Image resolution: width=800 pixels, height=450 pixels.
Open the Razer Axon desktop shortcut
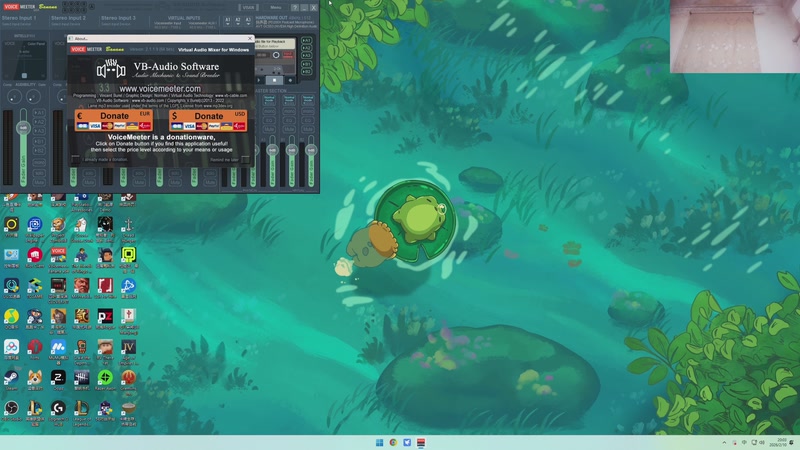[105, 378]
